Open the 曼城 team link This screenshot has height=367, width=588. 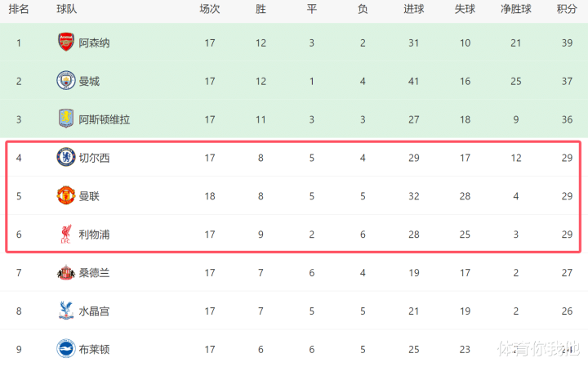click(x=89, y=81)
